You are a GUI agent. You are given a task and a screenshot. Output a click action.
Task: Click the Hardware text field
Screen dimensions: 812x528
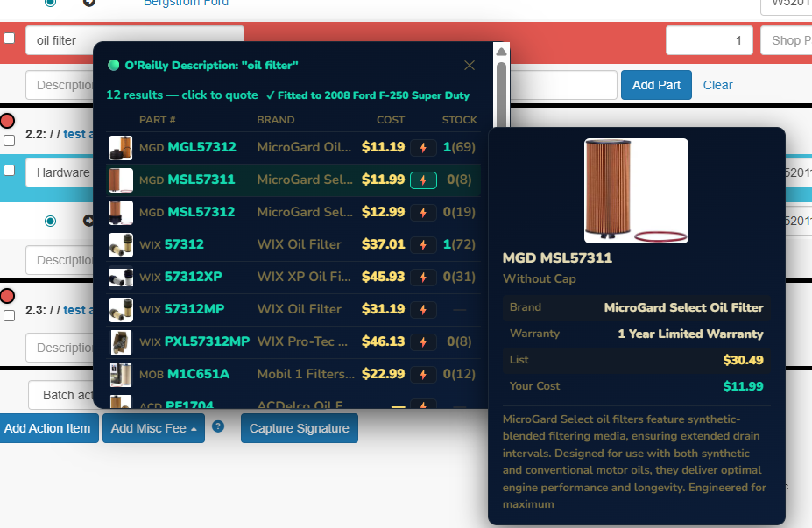[60, 172]
